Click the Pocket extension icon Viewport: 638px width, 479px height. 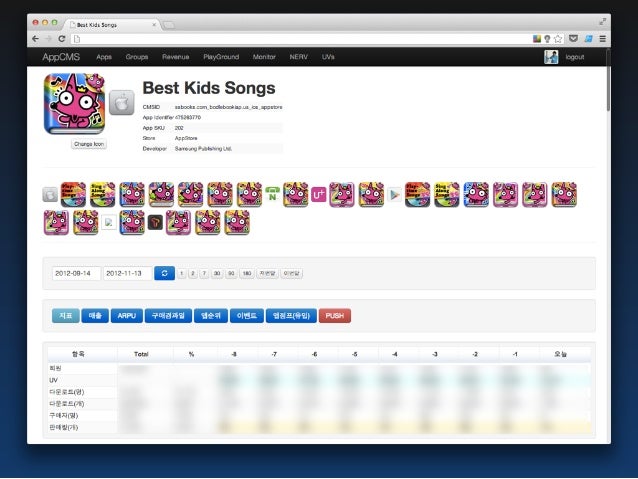(573, 39)
